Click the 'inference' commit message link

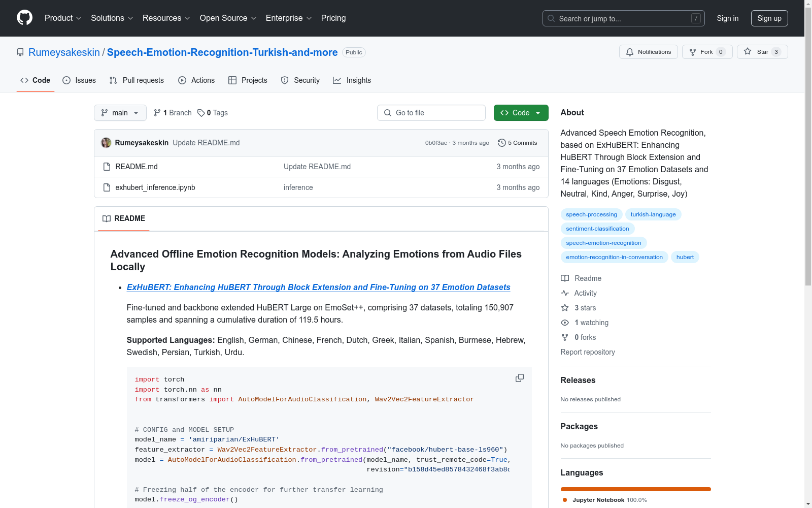tap(298, 187)
